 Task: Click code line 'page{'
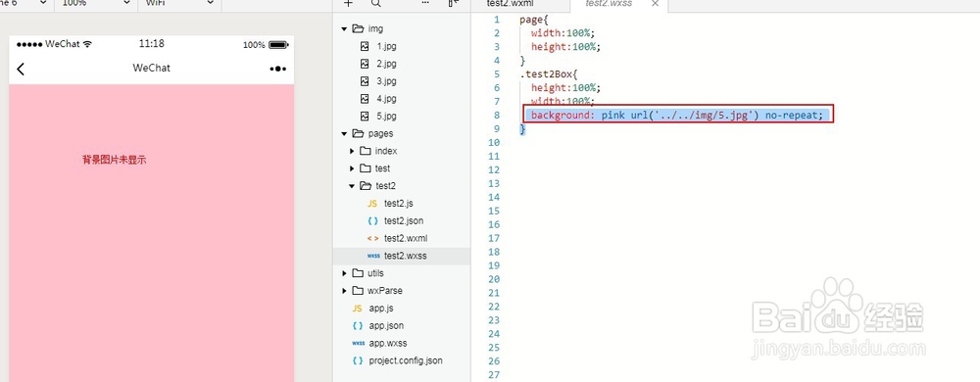click(533, 20)
